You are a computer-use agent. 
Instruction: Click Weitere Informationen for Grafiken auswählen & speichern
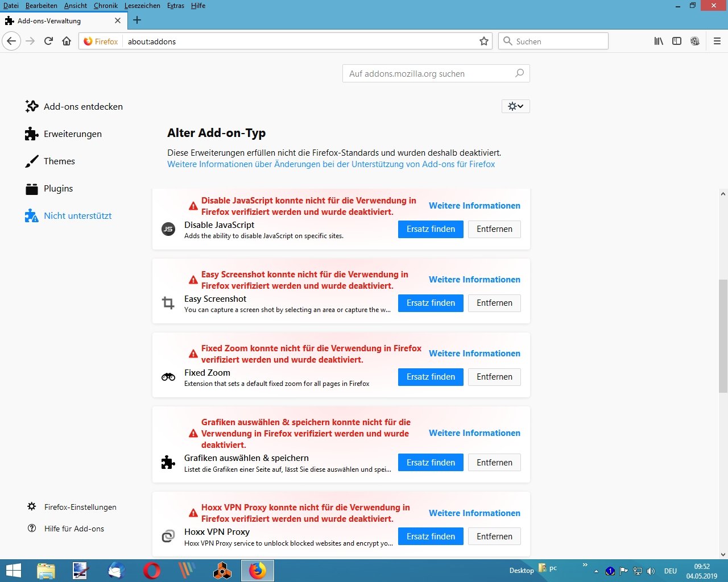click(x=474, y=433)
